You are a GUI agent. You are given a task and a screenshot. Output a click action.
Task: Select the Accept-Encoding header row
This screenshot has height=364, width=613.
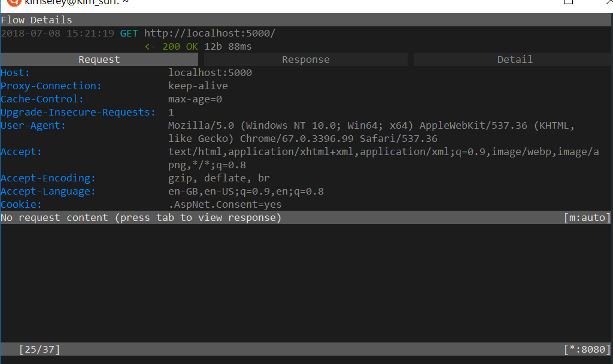point(48,178)
